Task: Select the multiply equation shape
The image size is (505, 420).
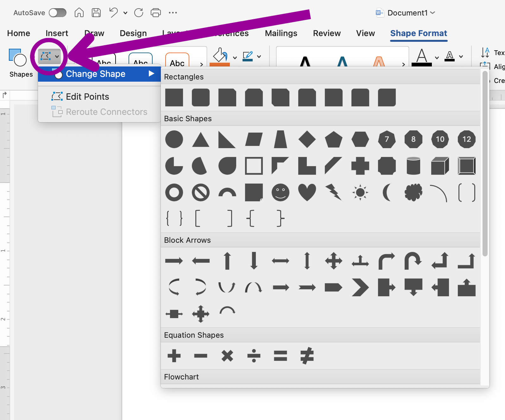Action: [x=227, y=356]
